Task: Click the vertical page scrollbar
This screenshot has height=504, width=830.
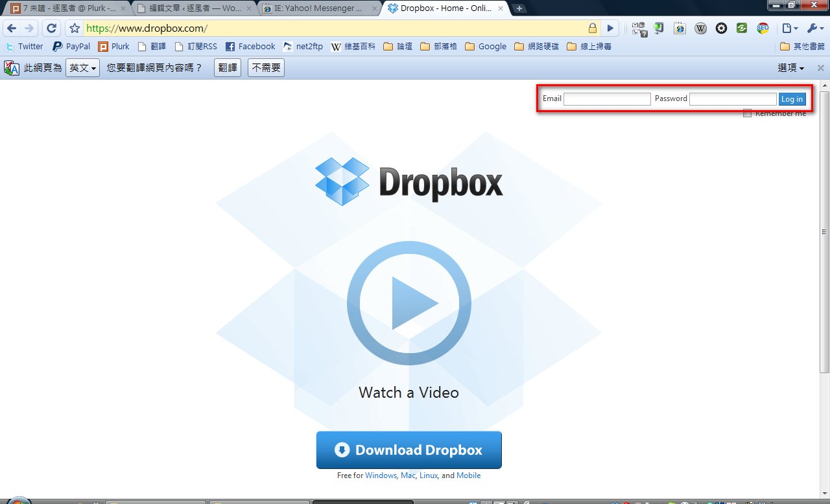Action: pos(825,232)
